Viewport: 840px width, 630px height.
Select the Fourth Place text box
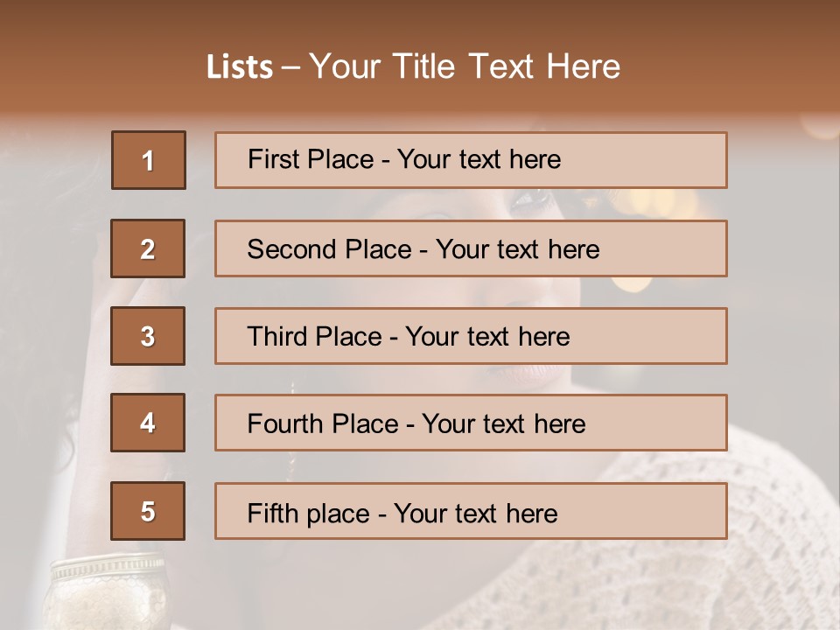[x=471, y=423]
